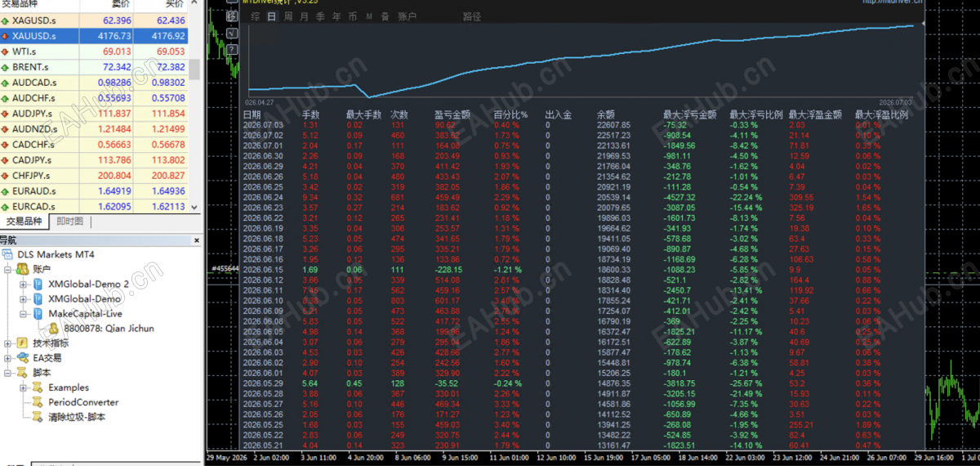Click the PeriodConverter script icon
Screen dimensions: 980x466
pyautogui.click(x=38, y=402)
